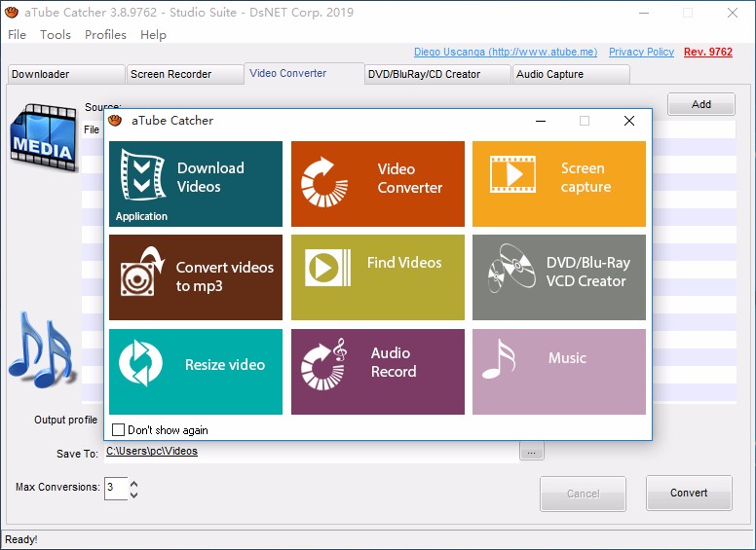756x550 pixels.
Task: Open the C:\Users\pc\Videos save path
Action: point(152,452)
